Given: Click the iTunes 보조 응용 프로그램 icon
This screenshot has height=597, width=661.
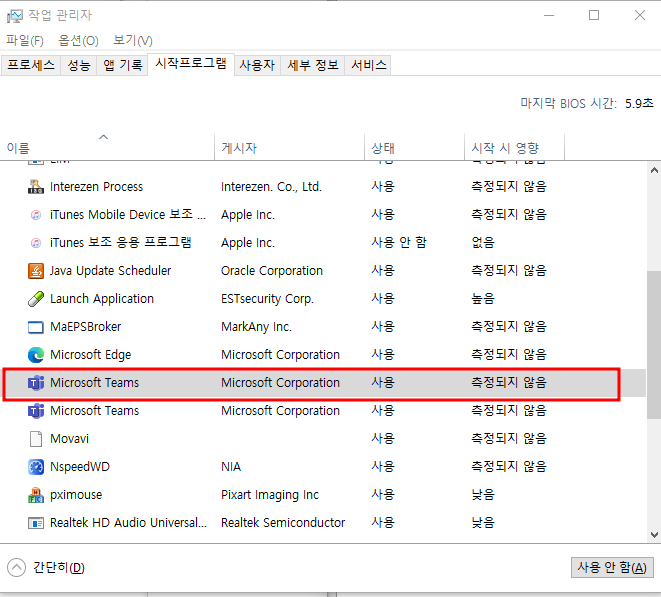Looking at the screenshot, I should [x=36, y=242].
